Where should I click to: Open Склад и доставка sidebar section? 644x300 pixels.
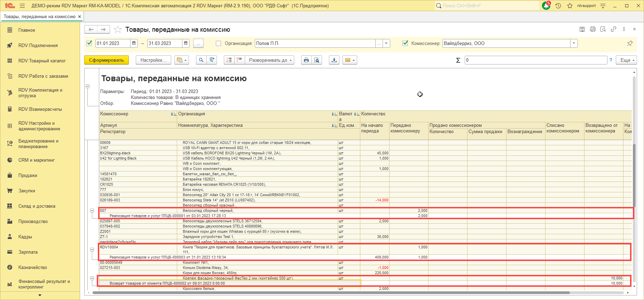pos(37,206)
